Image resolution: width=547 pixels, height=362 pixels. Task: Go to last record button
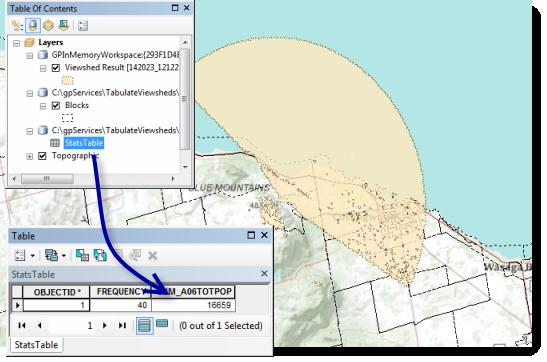click(x=122, y=325)
